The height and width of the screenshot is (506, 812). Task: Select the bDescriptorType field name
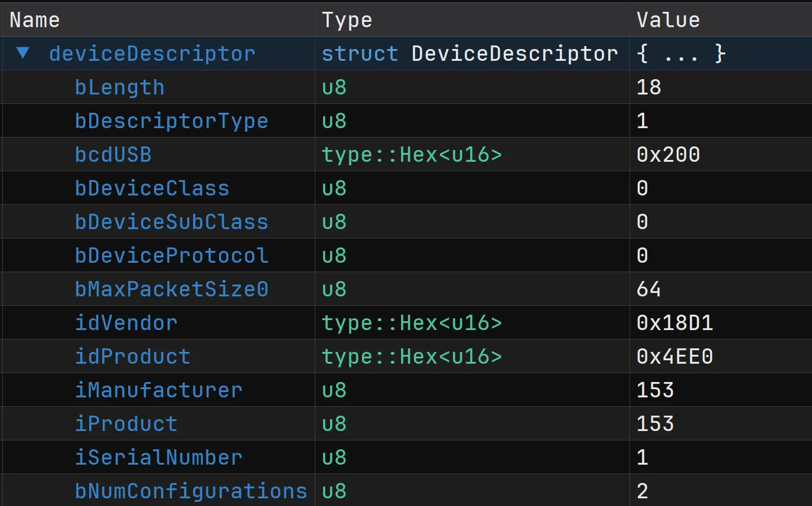(171, 121)
